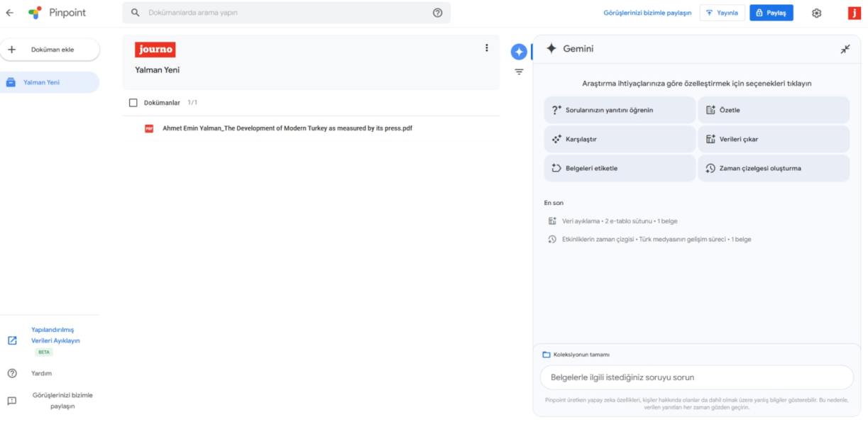Open Yapılandırılmış Verileri Ayıklayın beta feature
The height and width of the screenshot is (422, 868).
(x=55, y=335)
